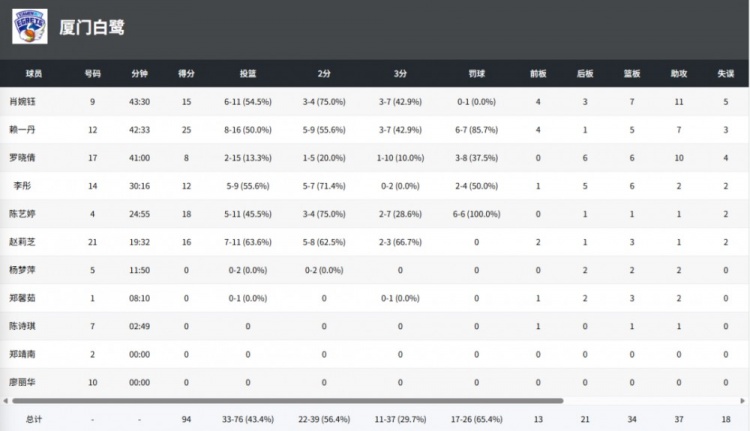Click the 失误 column header
Viewport: 750px width, 431px height.
[726, 74]
